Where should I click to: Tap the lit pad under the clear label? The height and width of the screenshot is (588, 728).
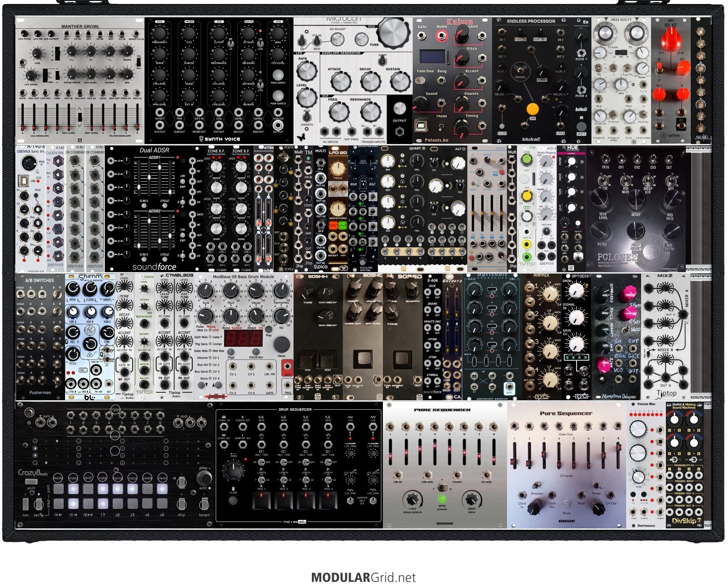point(162,489)
